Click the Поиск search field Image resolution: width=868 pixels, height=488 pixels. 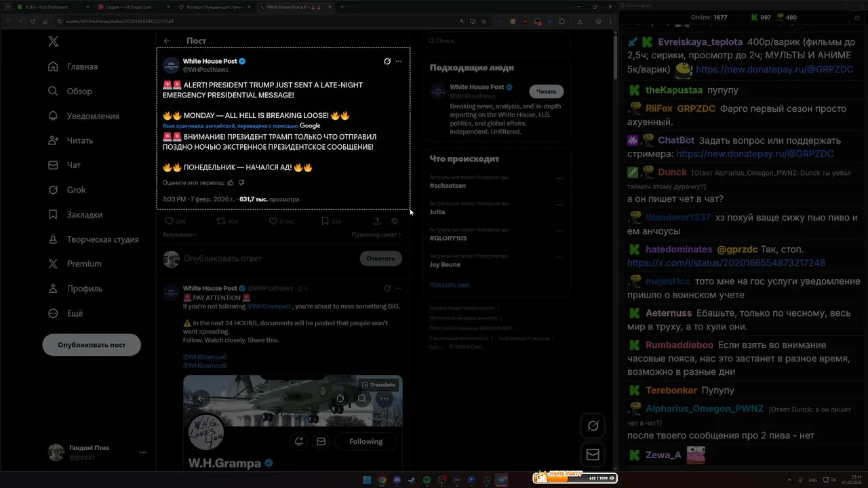point(496,41)
